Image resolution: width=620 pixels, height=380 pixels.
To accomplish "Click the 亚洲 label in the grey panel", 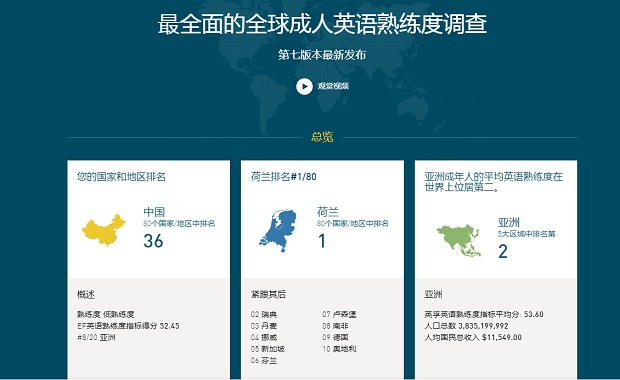I will click(x=433, y=294).
